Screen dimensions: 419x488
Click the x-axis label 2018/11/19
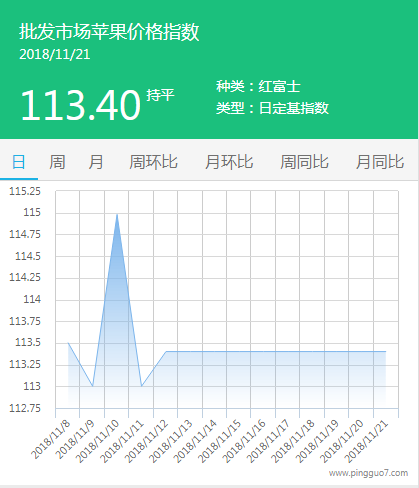point(317,442)
